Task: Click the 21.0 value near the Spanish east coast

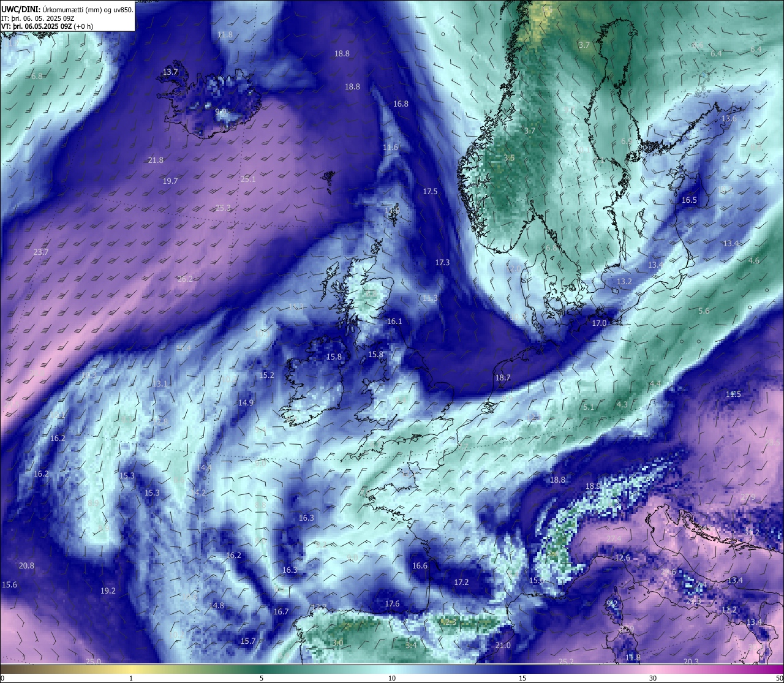Action: [503, 646]
